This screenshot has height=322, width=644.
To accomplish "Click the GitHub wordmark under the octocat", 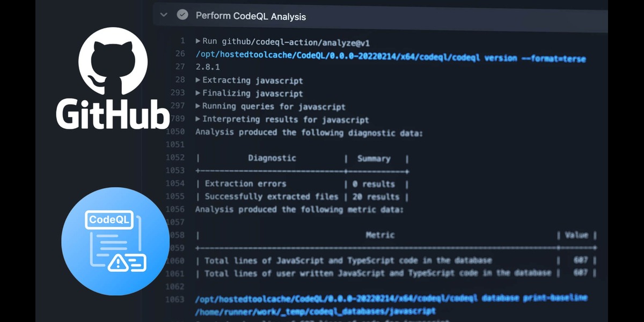I will coord(113,114).
